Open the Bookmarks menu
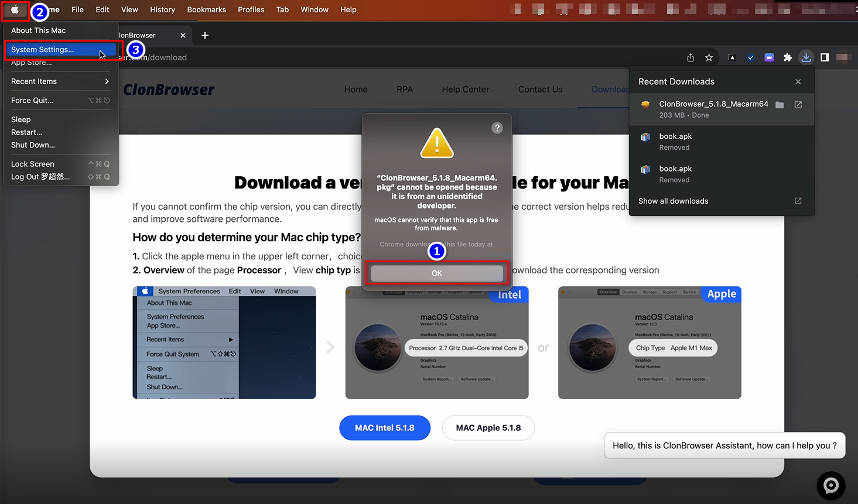This screenshot has height=504, width=858. tap(206, 10)
